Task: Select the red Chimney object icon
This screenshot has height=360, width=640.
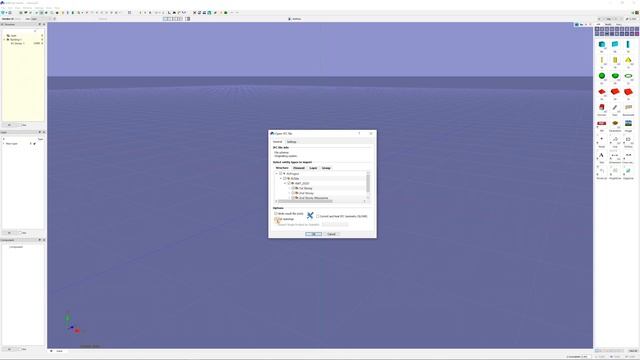Action: [602, 107]
